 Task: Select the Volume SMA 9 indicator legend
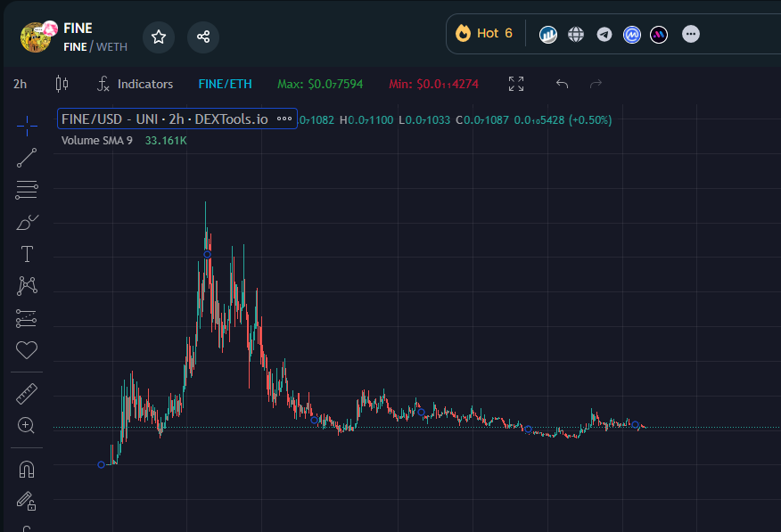point(96,140)
